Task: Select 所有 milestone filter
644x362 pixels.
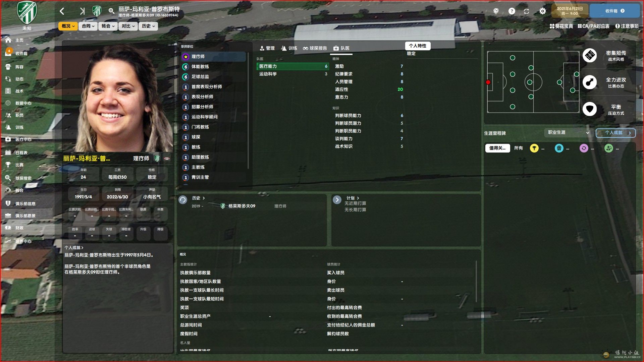Action: (518, 148)
